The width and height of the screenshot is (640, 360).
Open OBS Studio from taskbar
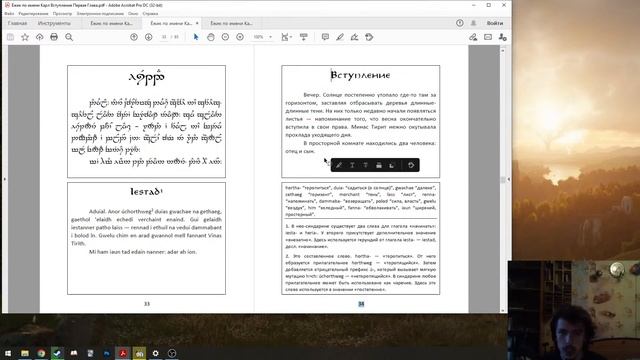[172, 353]
